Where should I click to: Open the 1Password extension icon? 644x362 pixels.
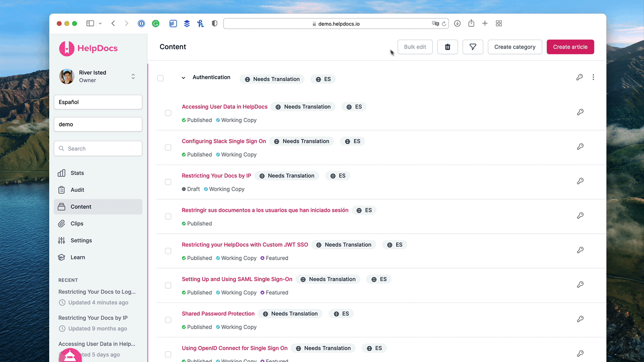tap(141, 24)
